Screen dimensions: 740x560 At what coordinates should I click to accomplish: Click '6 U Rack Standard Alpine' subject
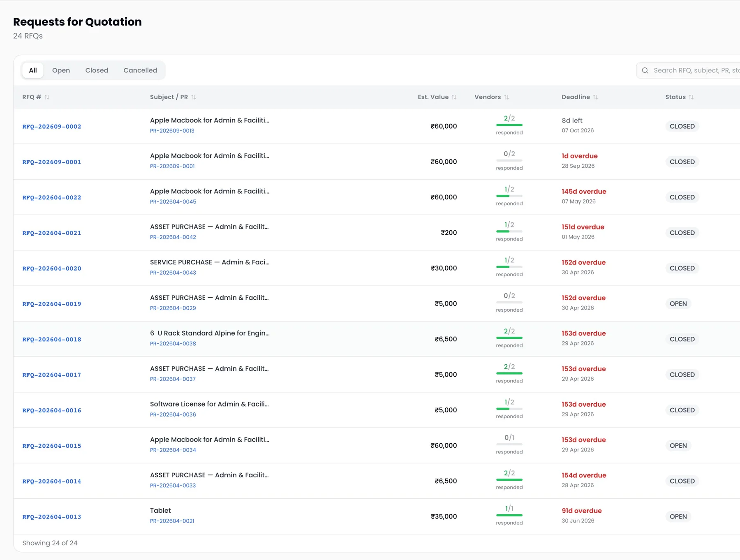click(210, 333)
